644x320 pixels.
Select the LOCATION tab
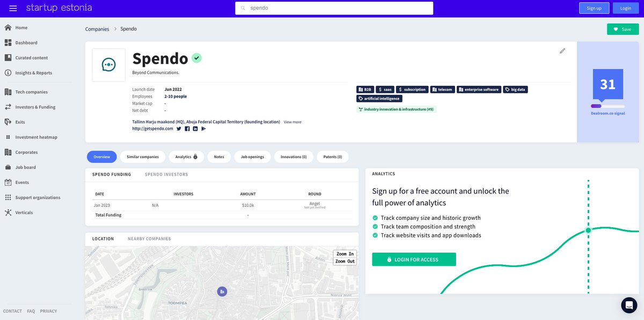click(103, 239)
